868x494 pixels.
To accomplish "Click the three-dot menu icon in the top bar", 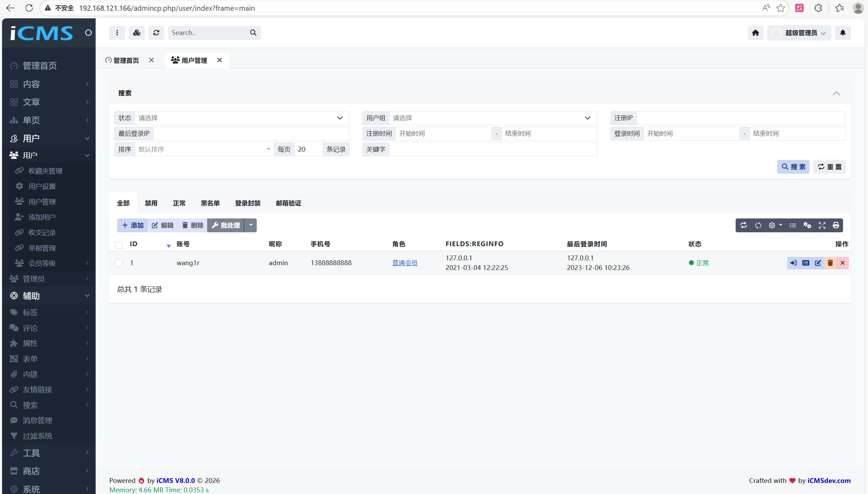I will point(117,33).
